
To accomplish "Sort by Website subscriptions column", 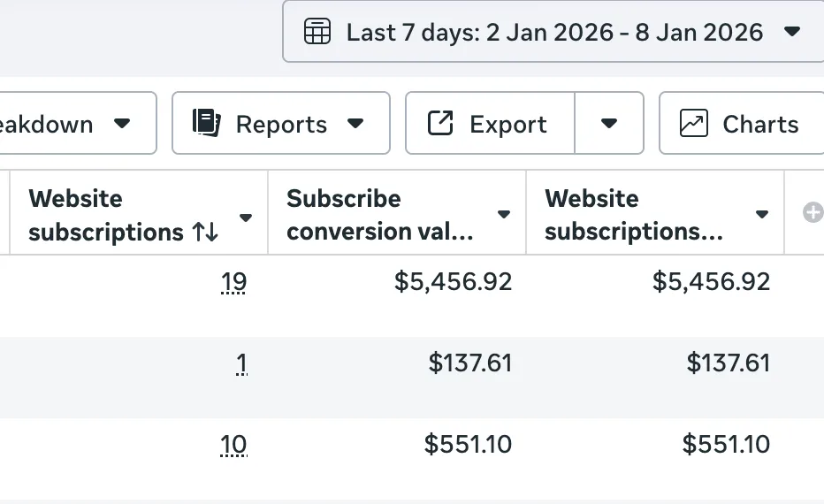I will click(x=205, y=233).
